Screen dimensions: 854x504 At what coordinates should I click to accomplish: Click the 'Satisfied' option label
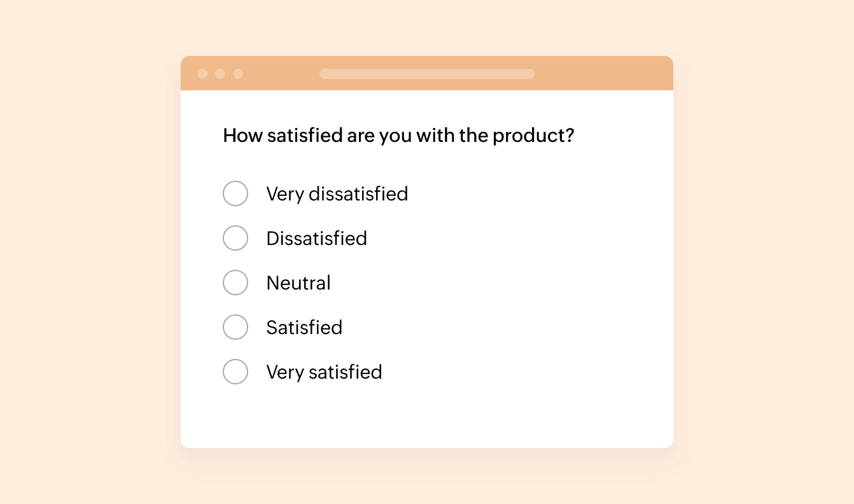pyautogui.click(x=304, y=327)
